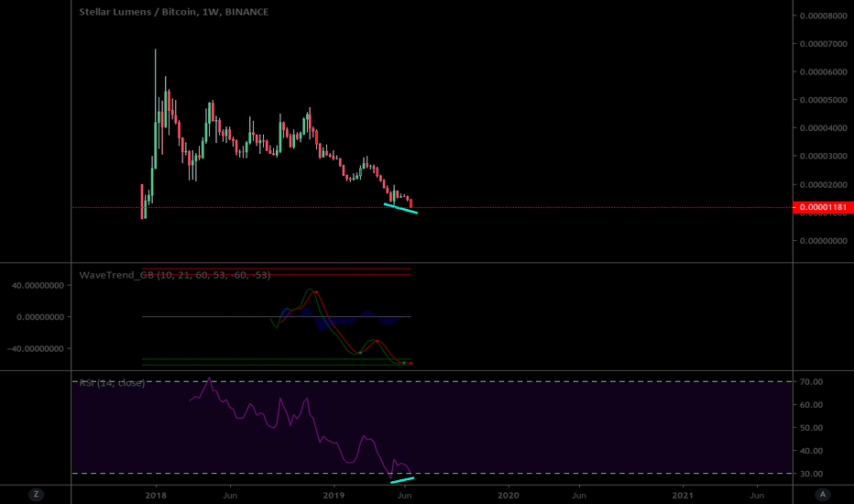Click the 2018 label on the time axis
Image resolution: width=854 pixels, height=504 pixels.
156,495
